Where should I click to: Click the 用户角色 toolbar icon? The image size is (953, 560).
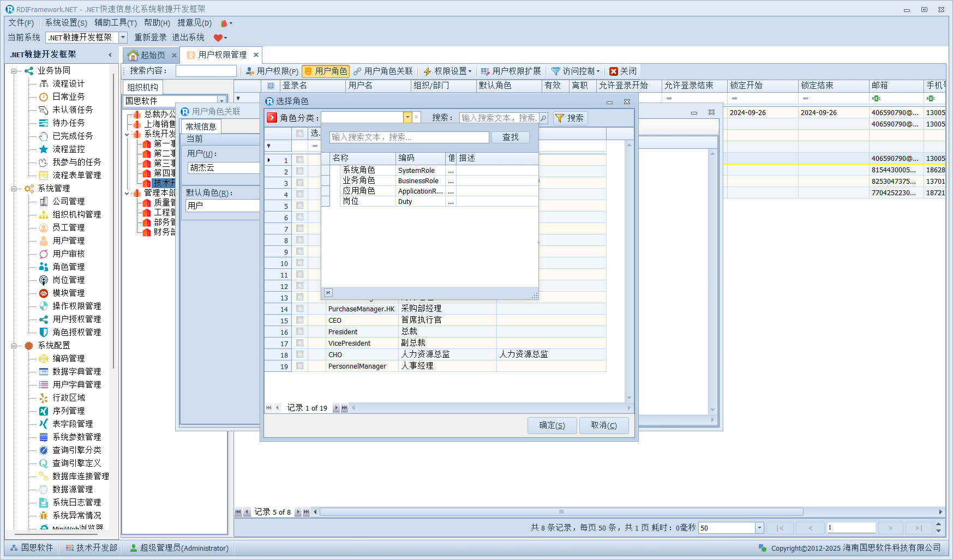[x=308, y=71]
